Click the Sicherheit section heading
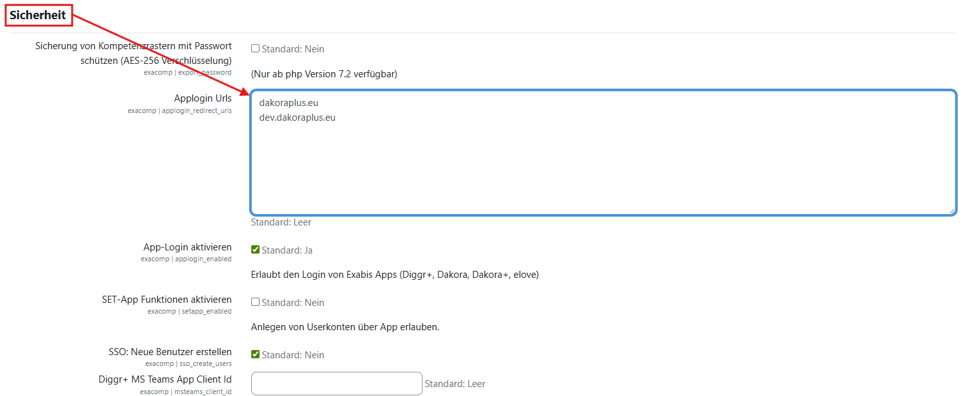The width and height of the screenshot is (980, 396). [38, 15]
